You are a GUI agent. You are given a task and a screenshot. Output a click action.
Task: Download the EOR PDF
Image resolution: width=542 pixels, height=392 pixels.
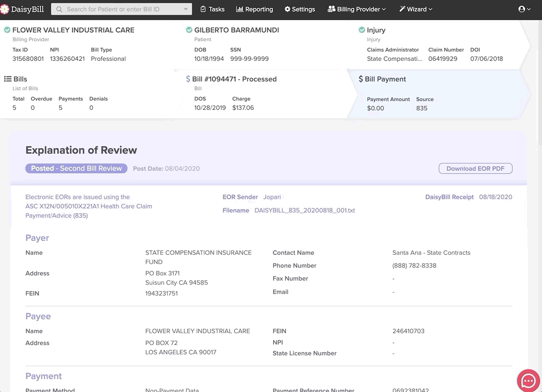475,169
